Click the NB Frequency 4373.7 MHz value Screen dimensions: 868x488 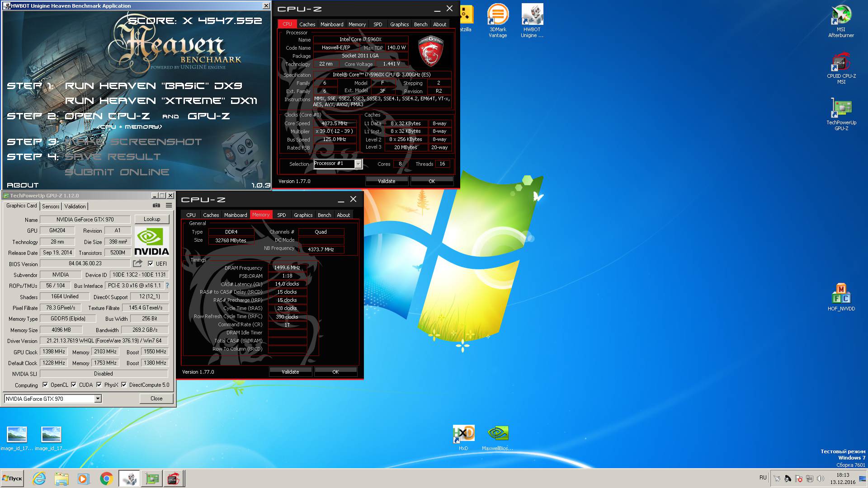pyautogui.click(x=321, y=249)
